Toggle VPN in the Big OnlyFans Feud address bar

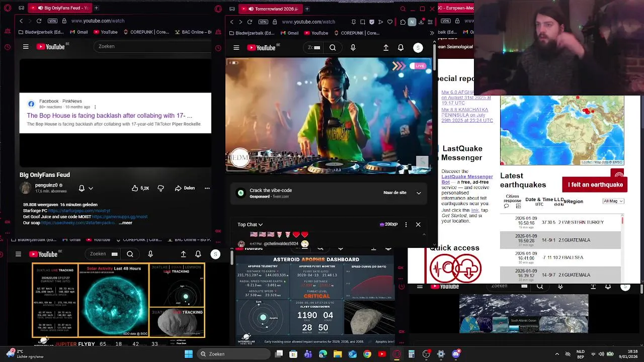point(52,21)
